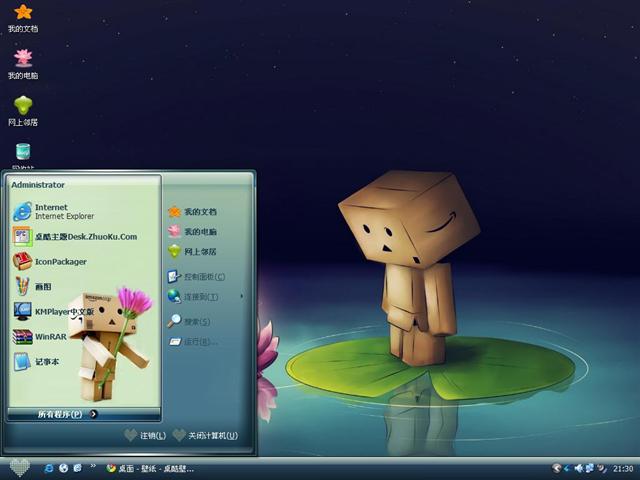Open the 画图 paint program
This screenshot has width=640, height=480.
click(42, 287)
